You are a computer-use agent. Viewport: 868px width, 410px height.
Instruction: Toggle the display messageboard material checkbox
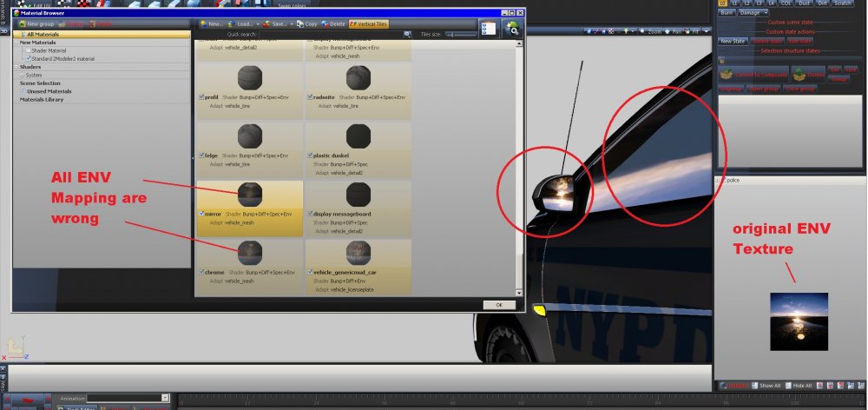coord(310,214)
